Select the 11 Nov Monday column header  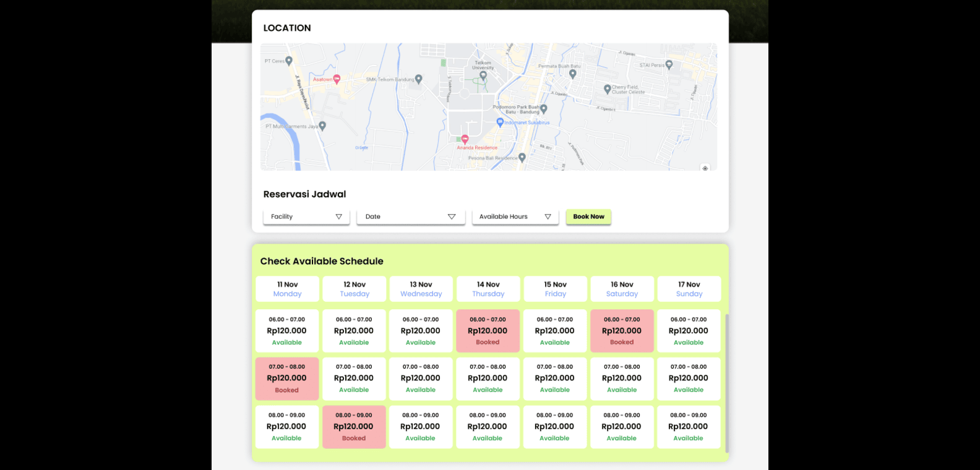tap(288, 289)
